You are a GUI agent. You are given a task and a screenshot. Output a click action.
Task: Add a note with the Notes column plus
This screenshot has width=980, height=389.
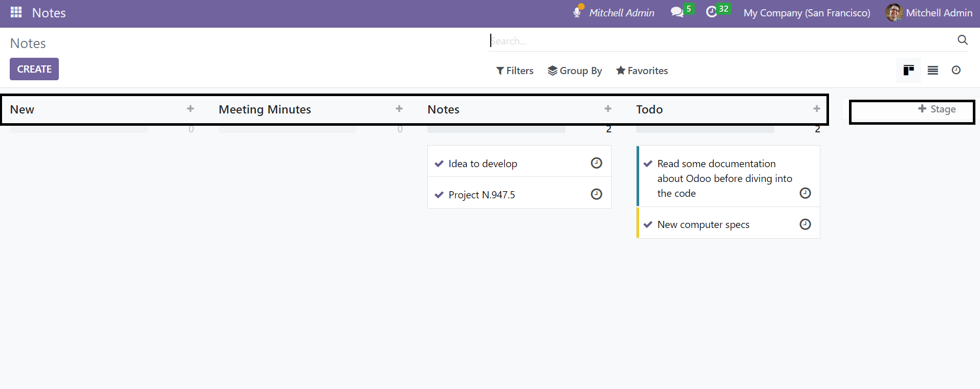pos(608,109)
